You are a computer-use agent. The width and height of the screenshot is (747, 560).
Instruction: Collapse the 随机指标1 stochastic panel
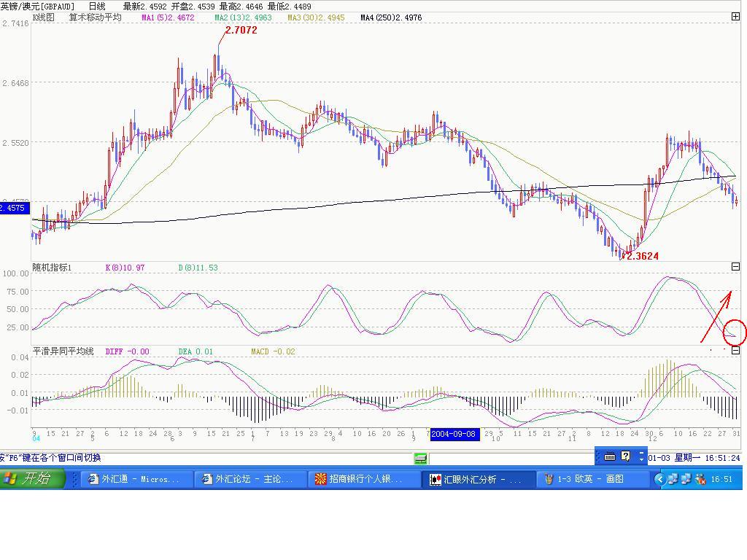[735, 267]
